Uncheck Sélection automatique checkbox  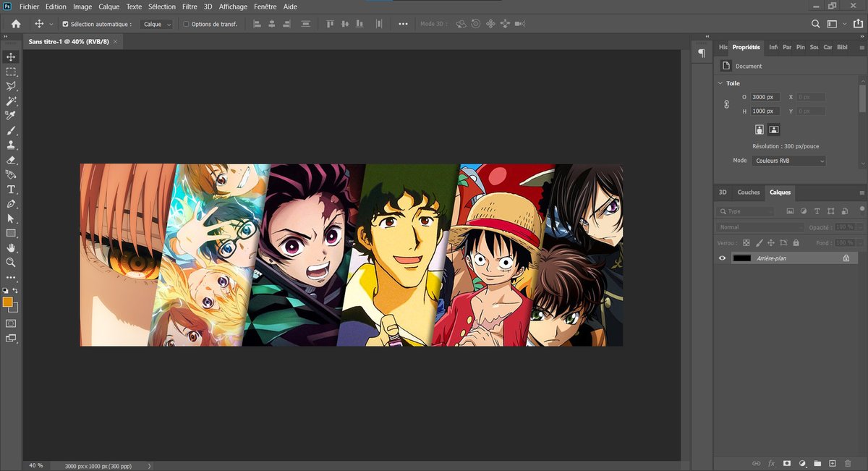click(66, 24)
